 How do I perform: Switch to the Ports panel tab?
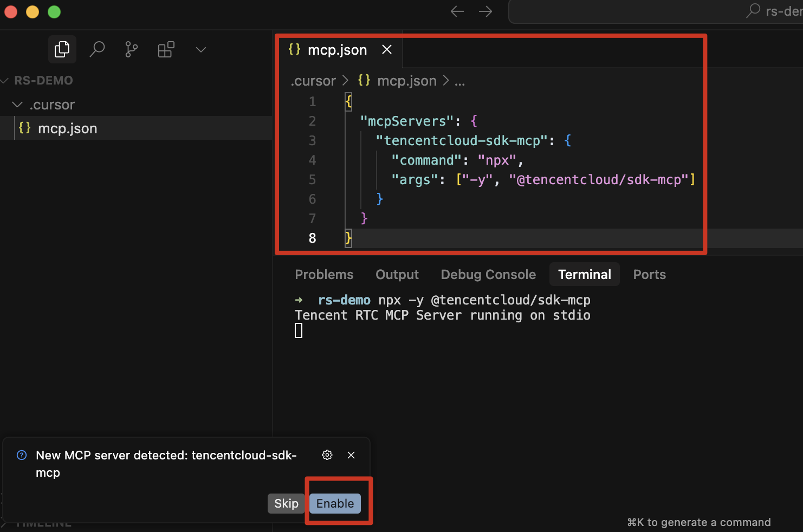pyautogui.click(x=649, y=275)
